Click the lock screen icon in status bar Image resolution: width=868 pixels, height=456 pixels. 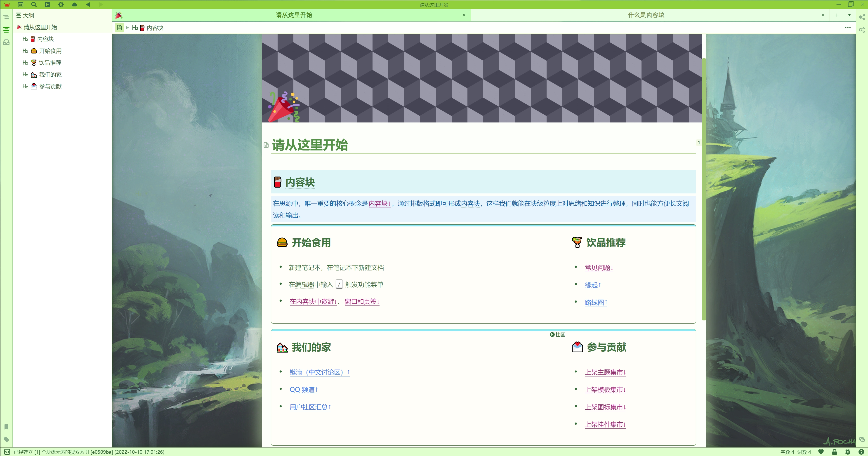(x=834, y=452)
